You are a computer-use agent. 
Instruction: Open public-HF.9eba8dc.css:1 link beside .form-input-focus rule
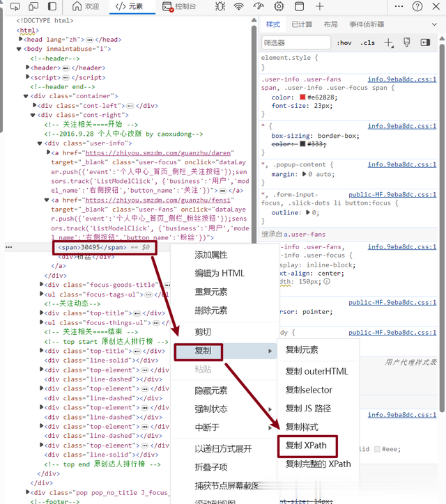pos(392,194)
